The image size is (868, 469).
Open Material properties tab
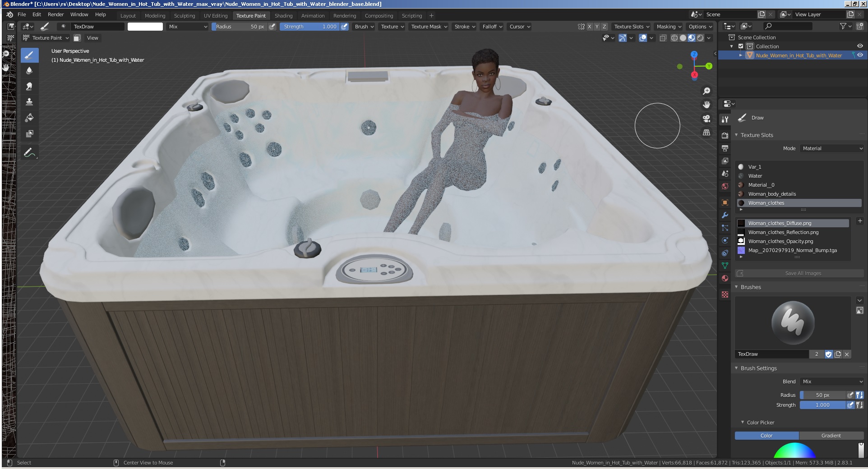click(725, 278)
